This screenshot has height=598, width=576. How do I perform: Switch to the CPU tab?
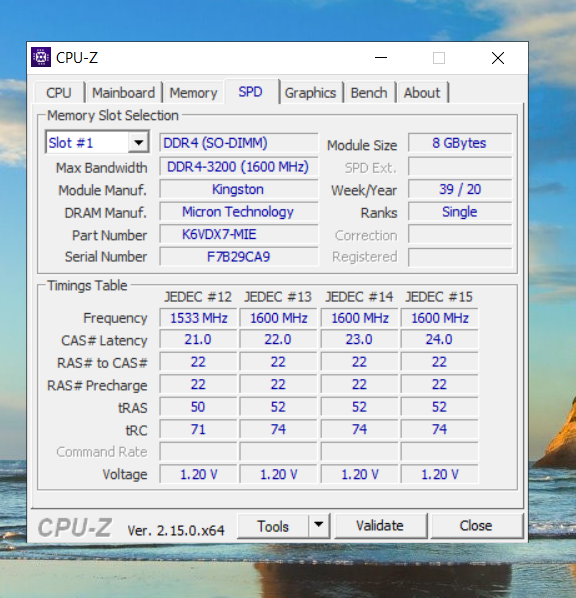(59, 93)
